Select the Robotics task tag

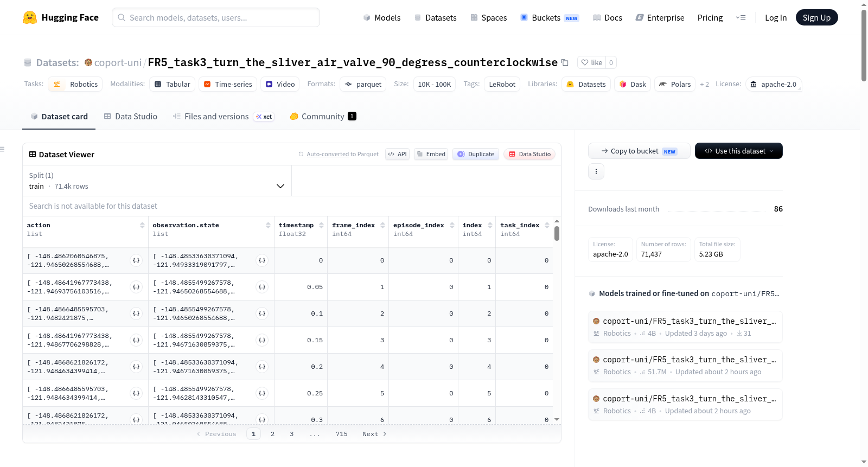75,84
